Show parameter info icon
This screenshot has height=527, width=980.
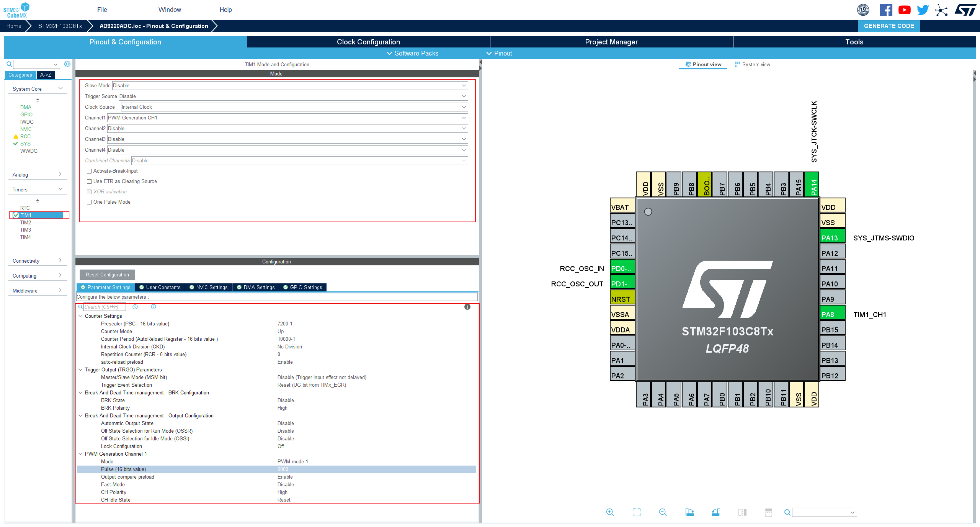point(467,307)
